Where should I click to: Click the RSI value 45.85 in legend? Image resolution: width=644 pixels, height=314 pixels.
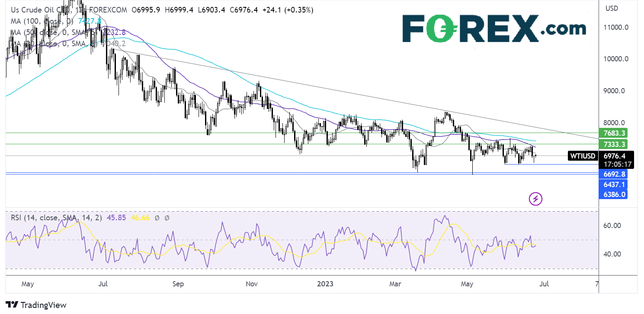coord(117,218)
